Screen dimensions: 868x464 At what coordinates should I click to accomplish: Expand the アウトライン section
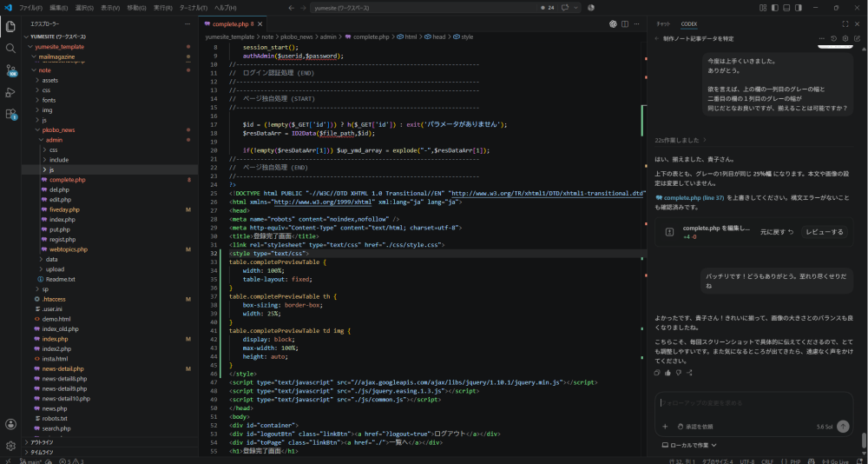pyautogui.click(x=109, y=442)
